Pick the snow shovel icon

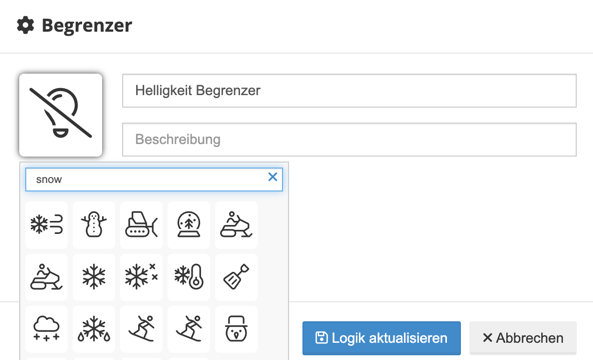tap(236, 277)
